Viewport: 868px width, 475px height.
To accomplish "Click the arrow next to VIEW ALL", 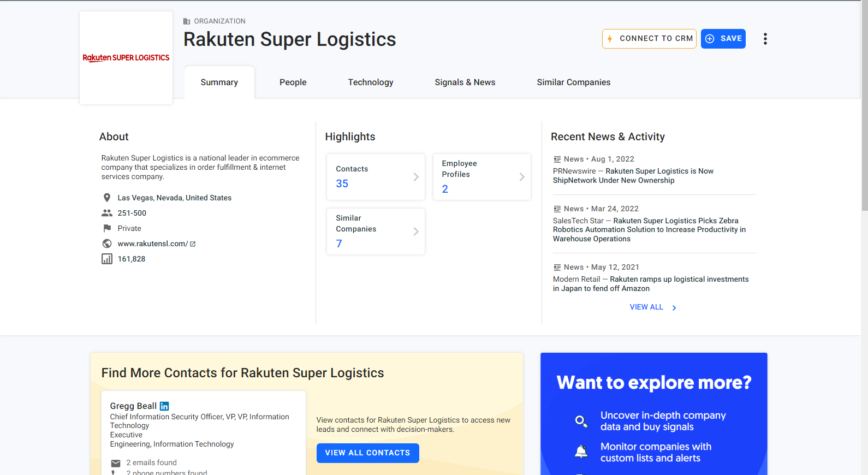I will [674, 308].
